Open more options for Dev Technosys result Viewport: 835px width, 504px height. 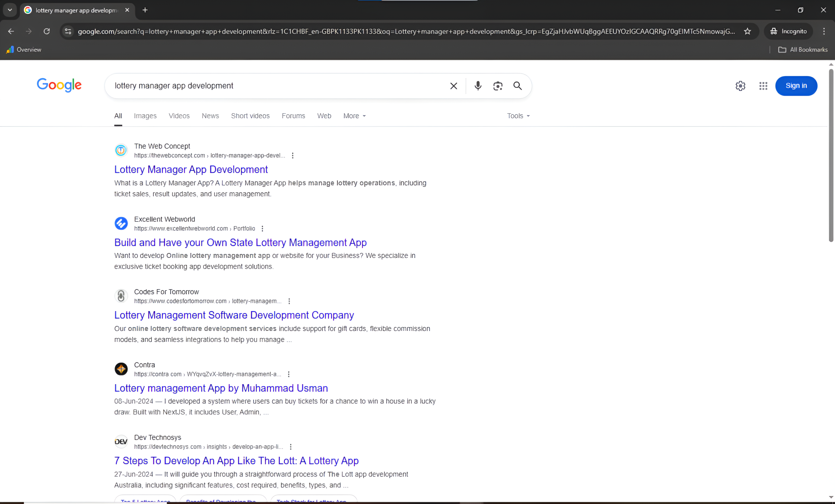point(290,447)
